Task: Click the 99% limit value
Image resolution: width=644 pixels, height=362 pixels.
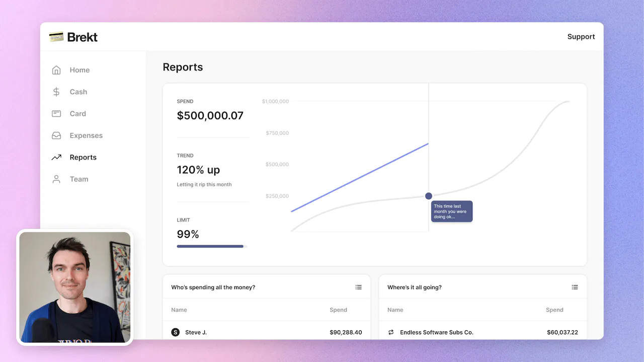Action: tap(188, 234)
